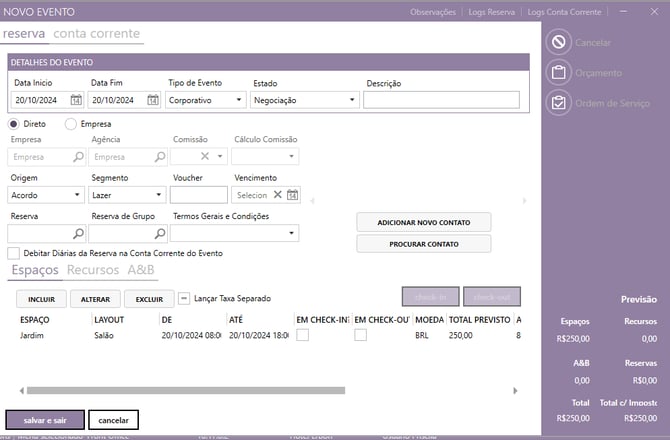The image size is (670, 440).
Task: Expand the Tipo de Evento dropdown
Action: tap(239, 100)
